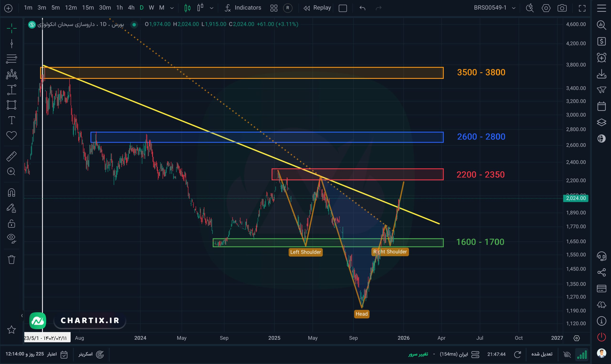Viewport: 611px width, 364px height.
Task: Click the 2,024.00 current price label
Action: [x=575, y=198]
